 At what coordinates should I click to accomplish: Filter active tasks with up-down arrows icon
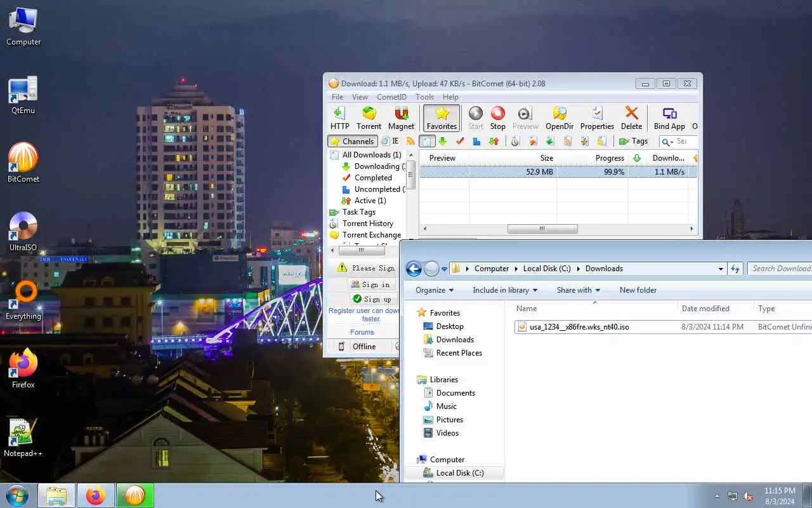pos(493,141)
